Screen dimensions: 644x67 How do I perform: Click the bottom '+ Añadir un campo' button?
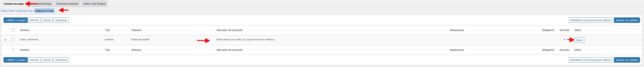point(15,60)
